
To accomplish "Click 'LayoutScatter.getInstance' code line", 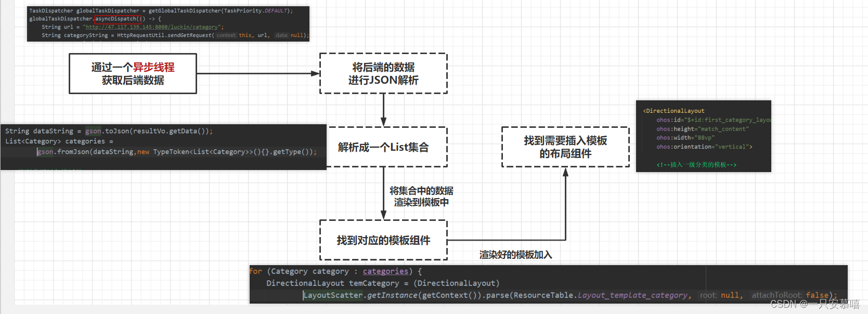I will [x=571, y=295].
